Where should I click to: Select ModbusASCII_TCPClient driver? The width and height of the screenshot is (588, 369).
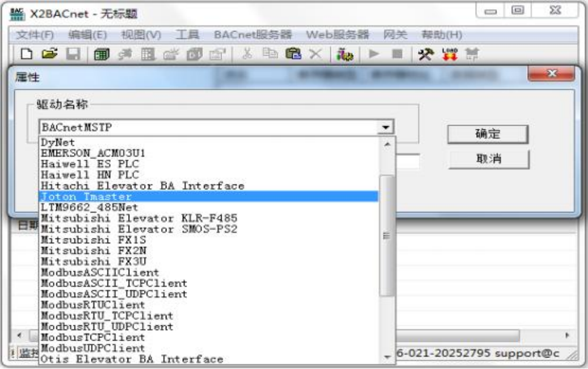coord(208,283)
